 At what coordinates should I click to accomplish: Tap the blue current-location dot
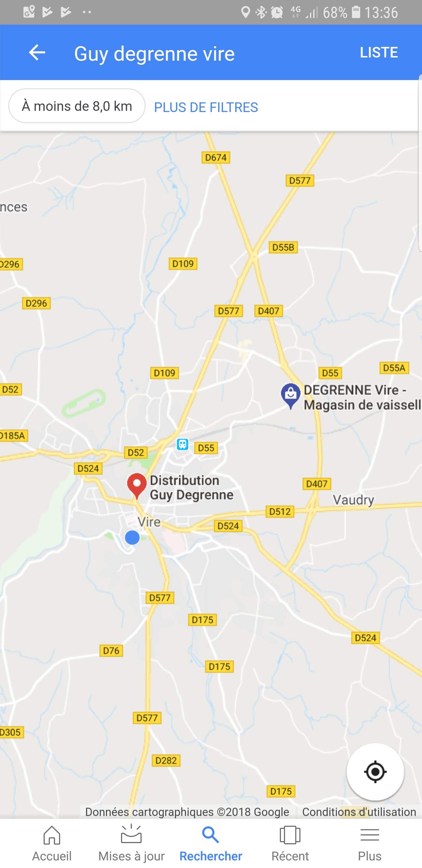point(132,537)
